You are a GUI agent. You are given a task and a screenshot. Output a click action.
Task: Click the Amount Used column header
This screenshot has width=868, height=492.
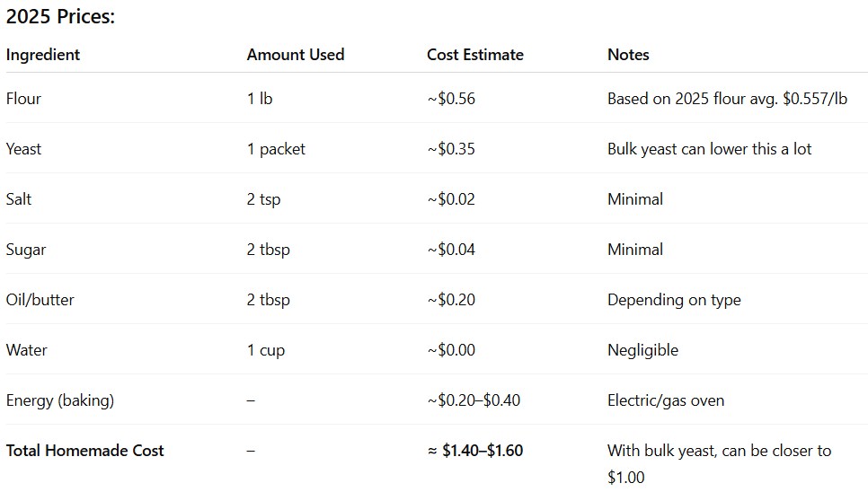pyautogui.click(x=296, y=55)
